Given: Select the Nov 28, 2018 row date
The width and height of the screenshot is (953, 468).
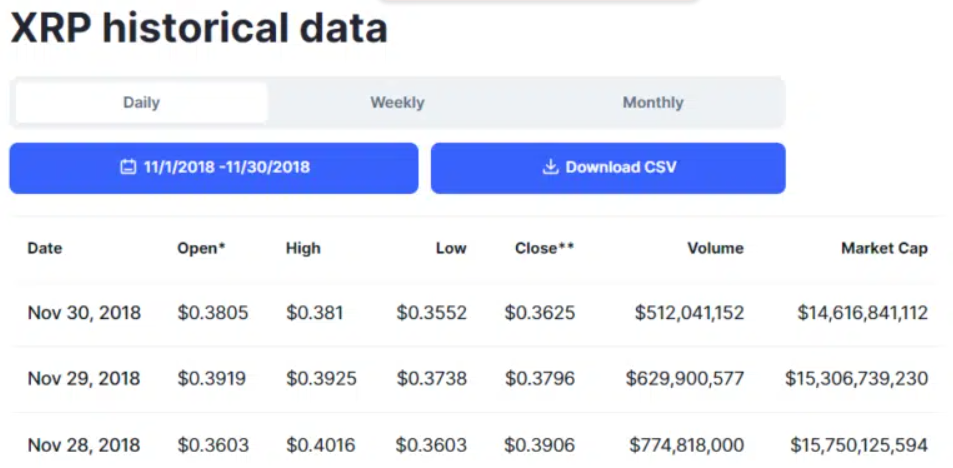Looking at the screenshot, I should tap(84, 445).
